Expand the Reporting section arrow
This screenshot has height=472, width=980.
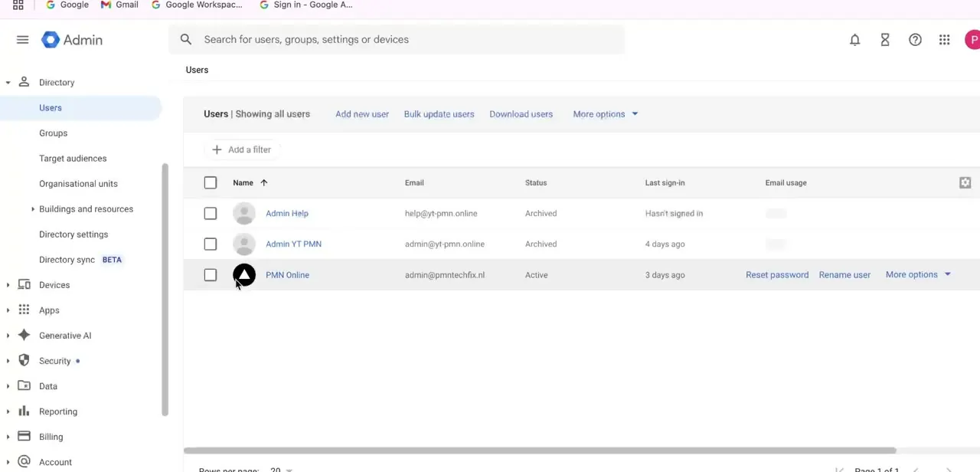(x=8, y=411)
